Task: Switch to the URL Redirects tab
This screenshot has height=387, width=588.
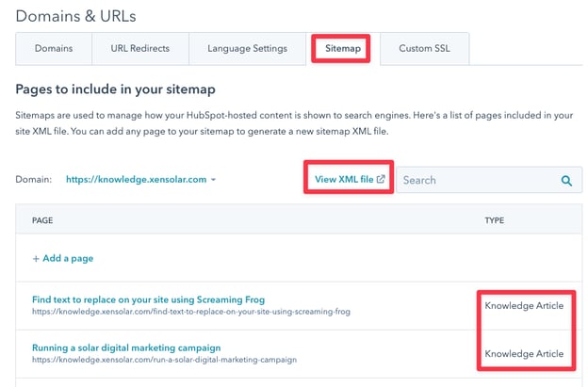Action: point(140,49)
